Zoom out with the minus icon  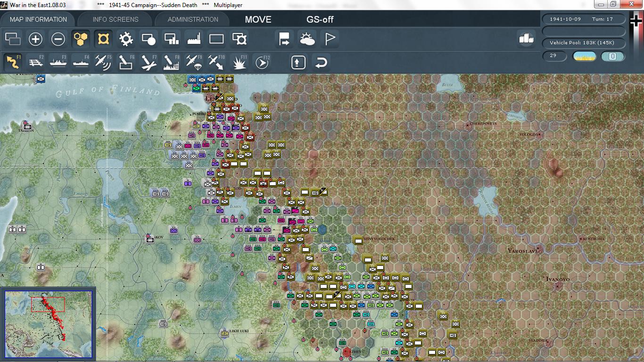(58, 39)
